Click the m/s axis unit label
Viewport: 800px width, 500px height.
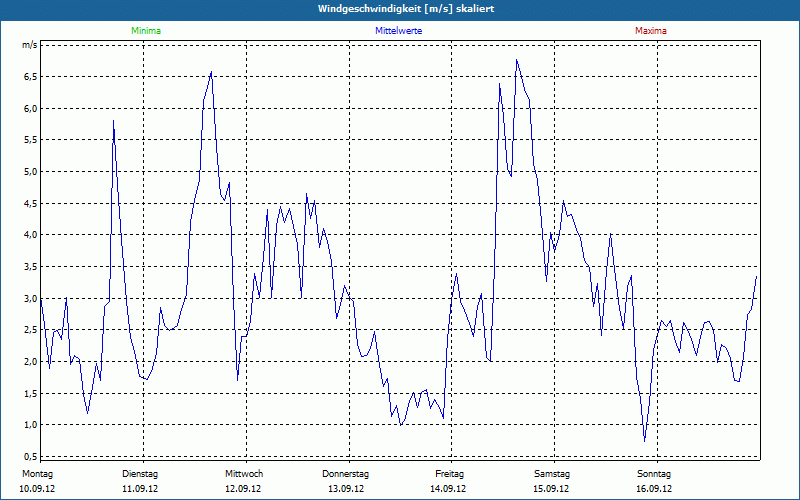30,45
